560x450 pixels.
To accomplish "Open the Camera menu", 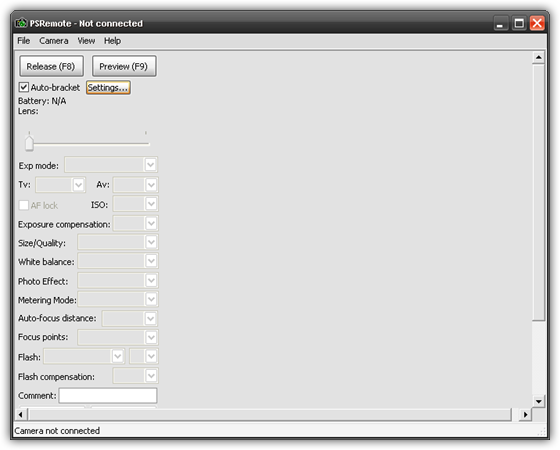I will (x=54, y=41).
